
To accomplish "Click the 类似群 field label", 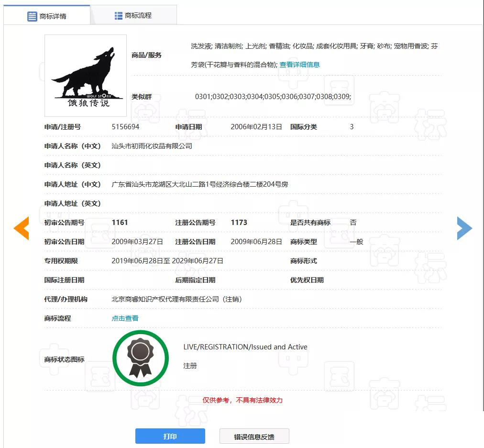I will 142,97.
